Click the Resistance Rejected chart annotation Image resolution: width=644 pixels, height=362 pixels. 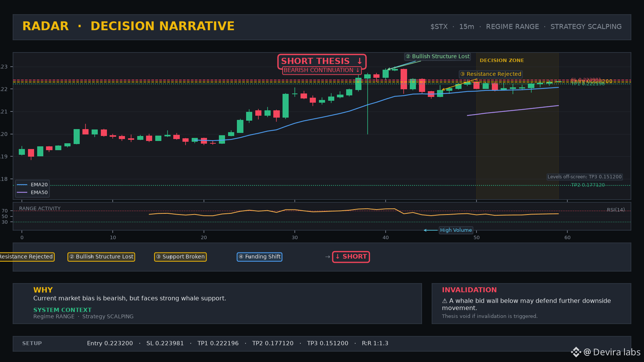click(491, 74)
